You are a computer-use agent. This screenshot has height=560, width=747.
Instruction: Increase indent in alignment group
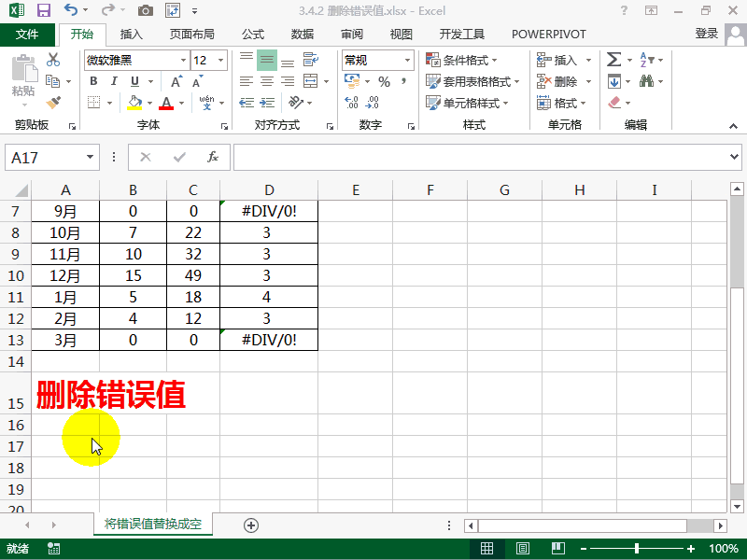click(x=267, y=103)
